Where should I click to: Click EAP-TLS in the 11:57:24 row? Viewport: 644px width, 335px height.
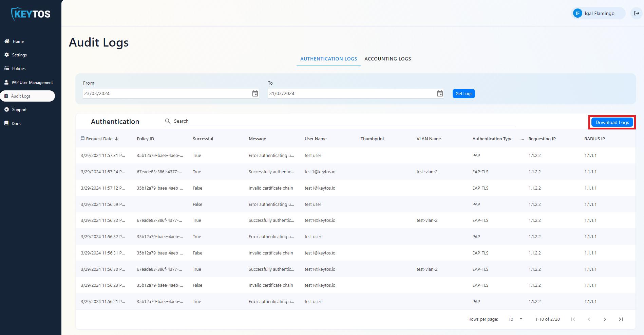tap(480, 172)
